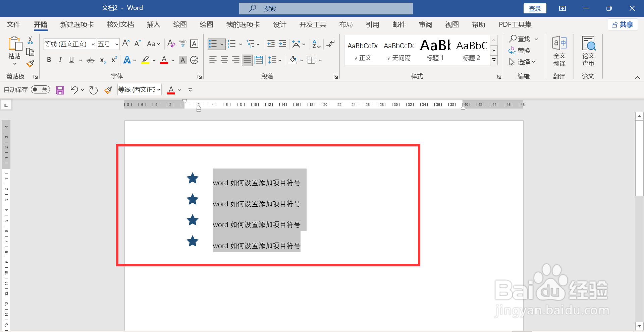Increase font size with A-up icon
Screen dimensions: 644x332
[x=126, y=44]
